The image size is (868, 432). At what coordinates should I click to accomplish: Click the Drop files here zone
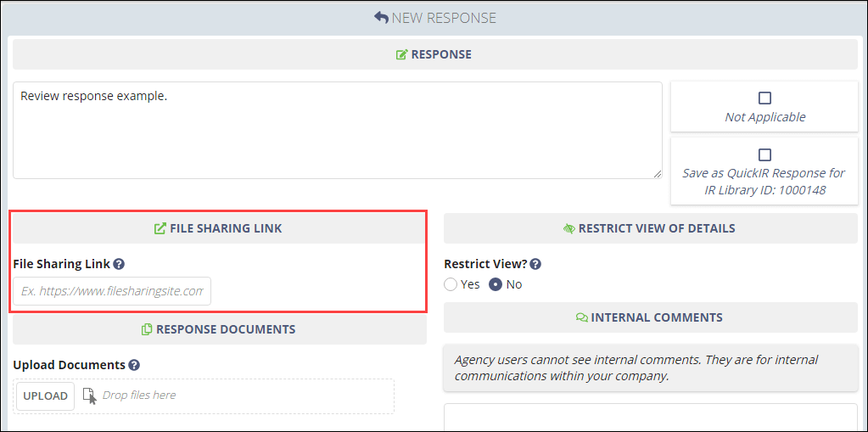click(204, 396)
